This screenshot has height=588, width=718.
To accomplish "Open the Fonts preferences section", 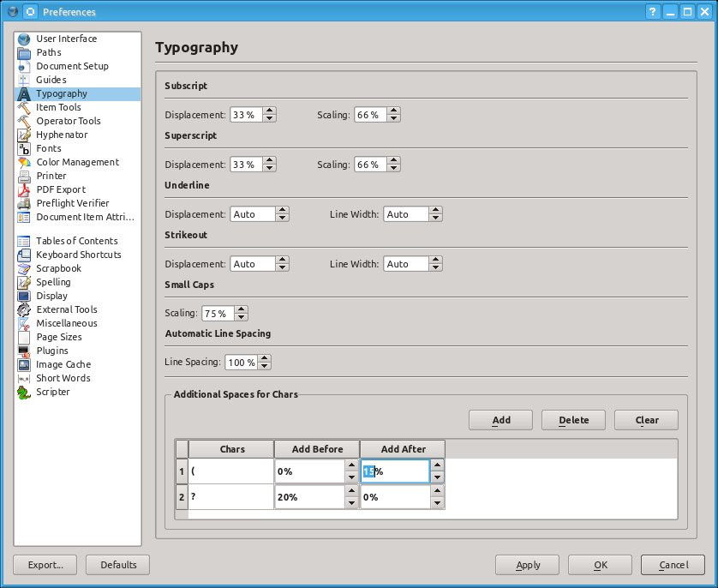I will pyautogui.click(x=48, y=148).
